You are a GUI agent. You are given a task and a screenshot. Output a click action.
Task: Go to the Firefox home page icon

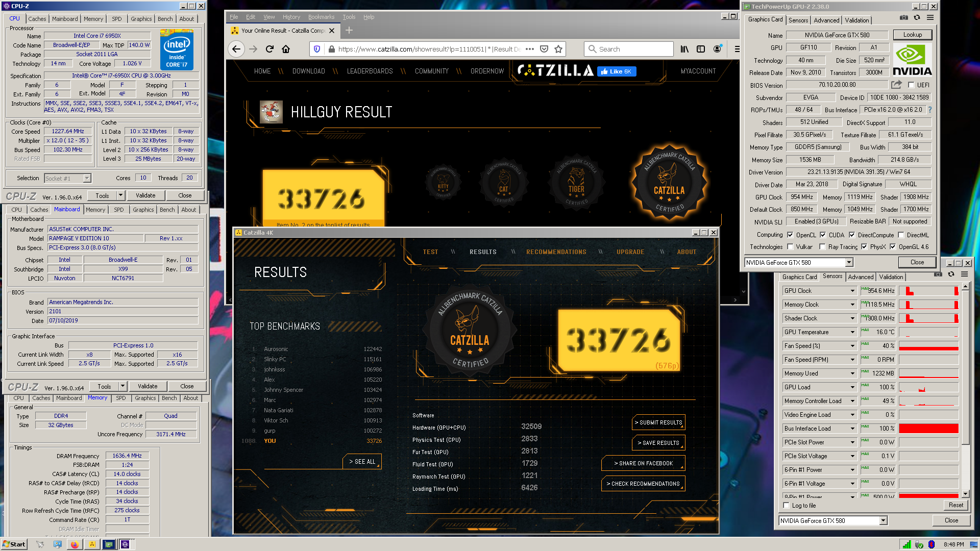[x=286, y=49]
